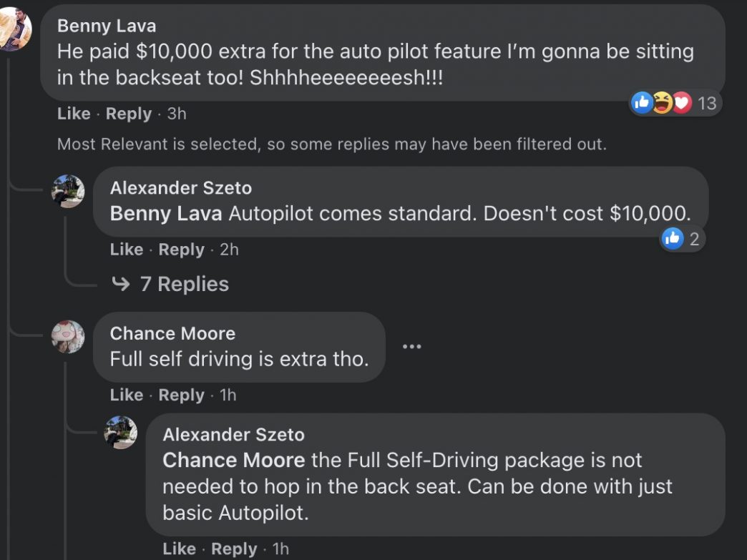
Task: Like Chance Moore's comment
Action: click(x=127, y=395)
